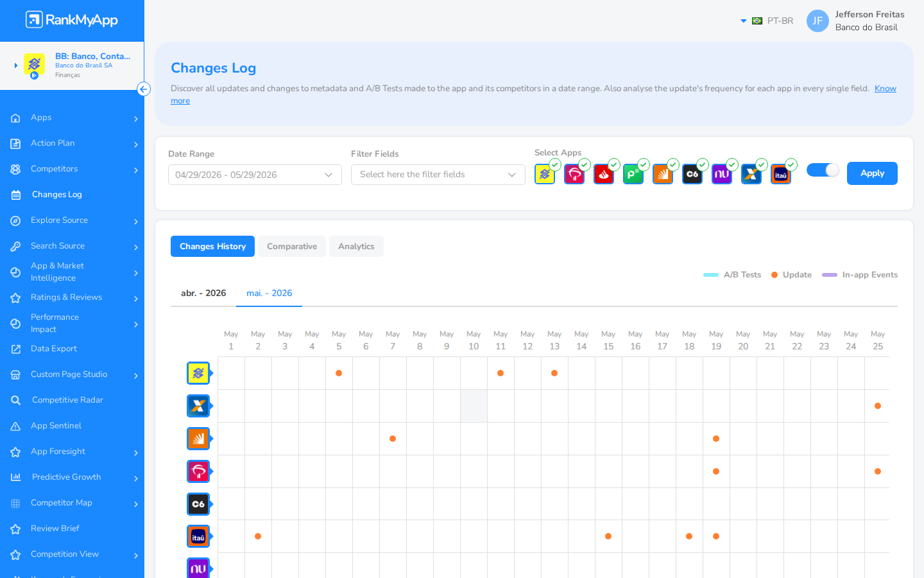Select the mai. - 2026 month tab
Viewport: 924px width, 578px height.
pyautogui.click(x=269, y=293)
